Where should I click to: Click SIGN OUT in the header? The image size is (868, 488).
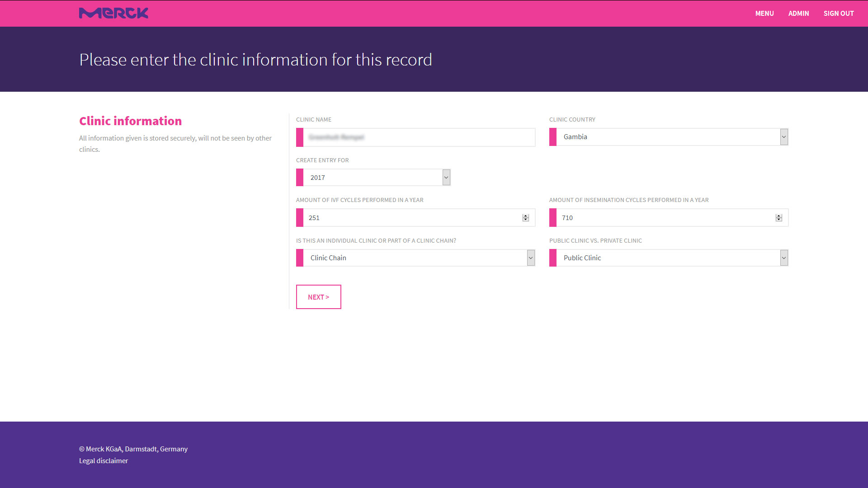point(839,13)
